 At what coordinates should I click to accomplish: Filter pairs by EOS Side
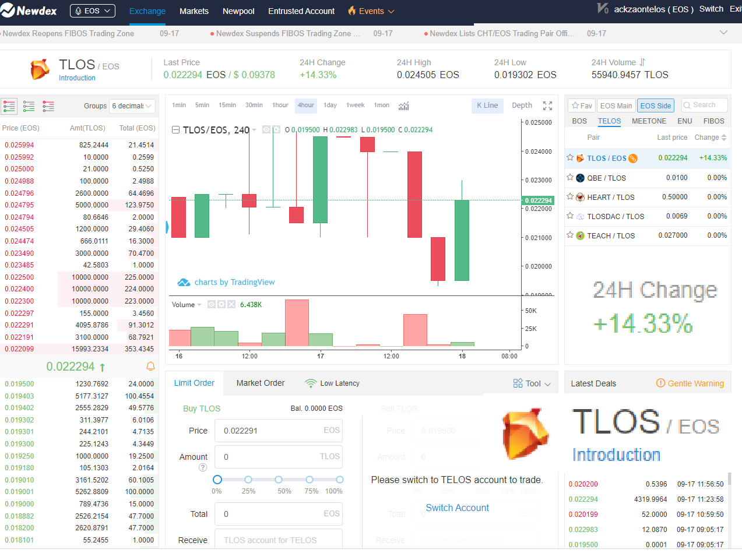pyautogui.click(x=656, y=105)
